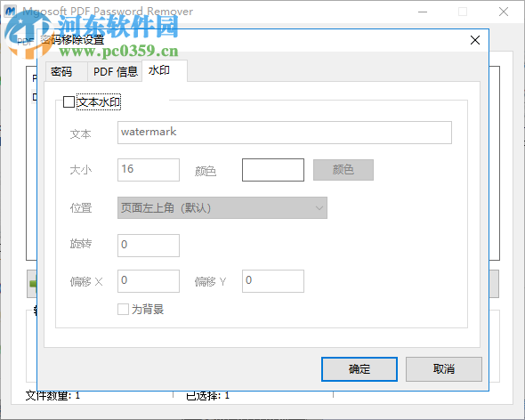Select the 水印 tab

(x=165, y=70)
